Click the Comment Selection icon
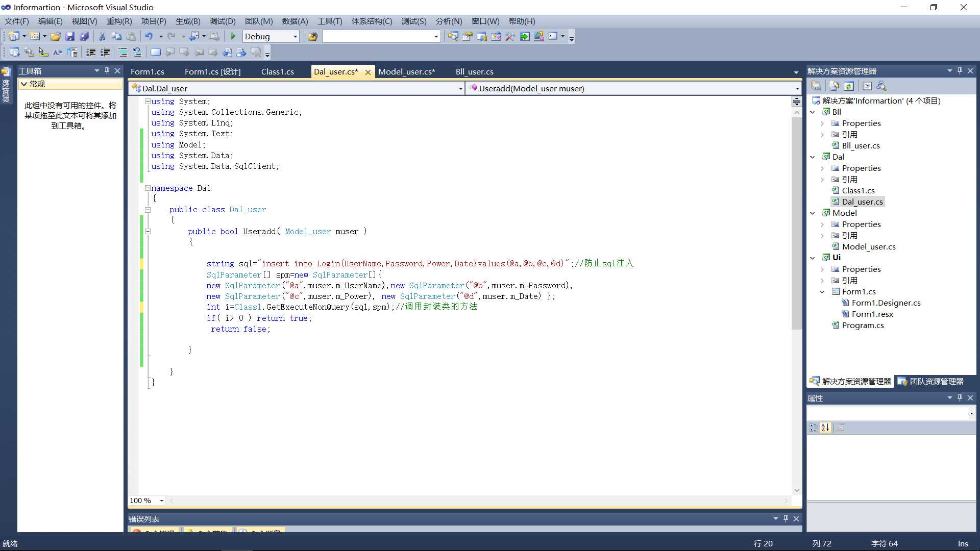 pos(123,52)
